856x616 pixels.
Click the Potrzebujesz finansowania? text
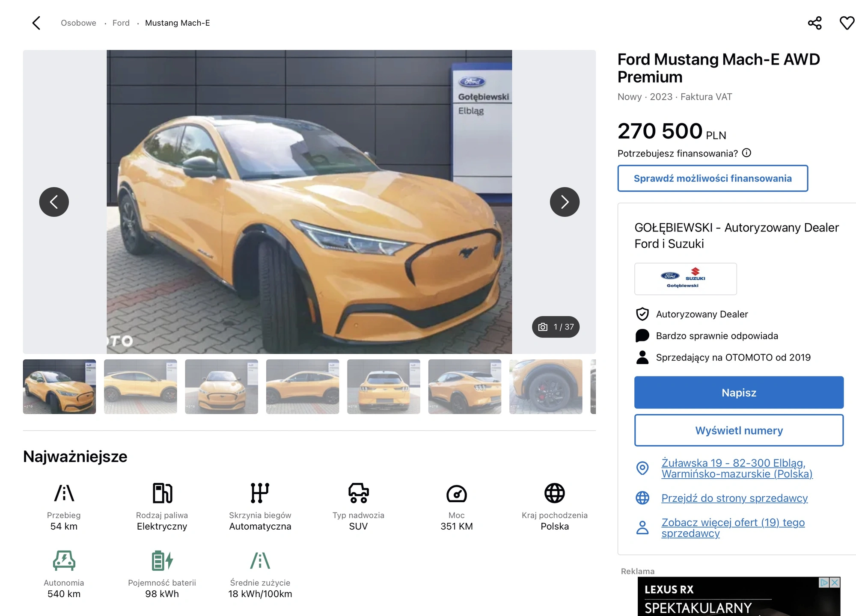[x=678, y=153]
